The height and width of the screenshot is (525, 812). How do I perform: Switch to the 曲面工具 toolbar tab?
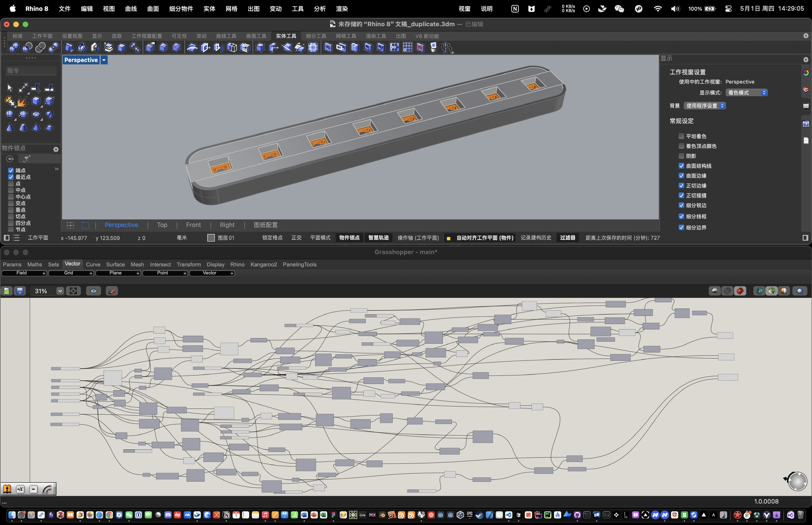point(256,36)
